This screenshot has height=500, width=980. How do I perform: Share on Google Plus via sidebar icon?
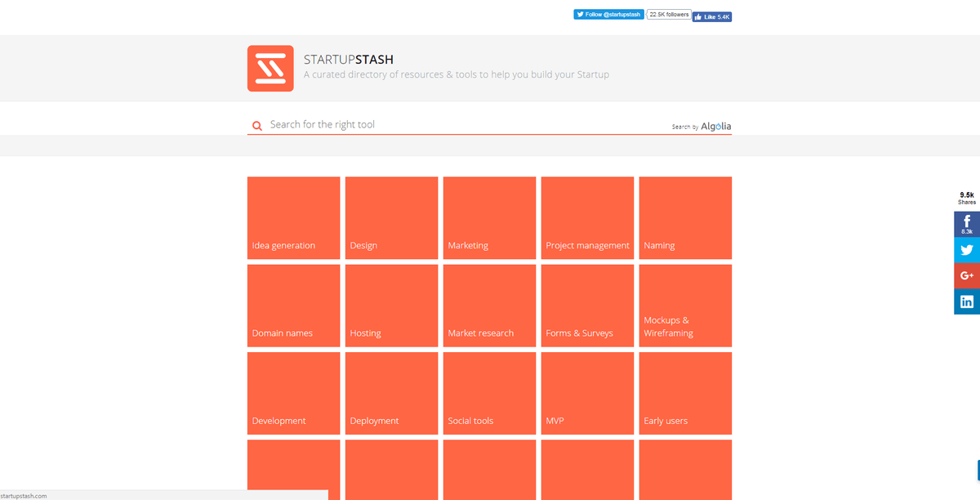coord(967,275)
